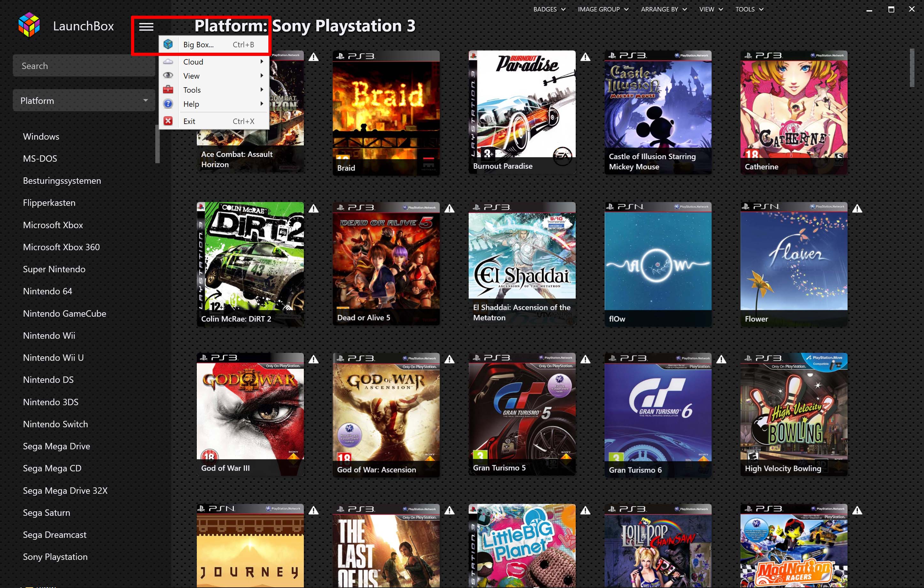Expand the IMAGE GROUP dropdown
Image resolution: width=924 pixels, height=588 pixels.
coord(603,9)
